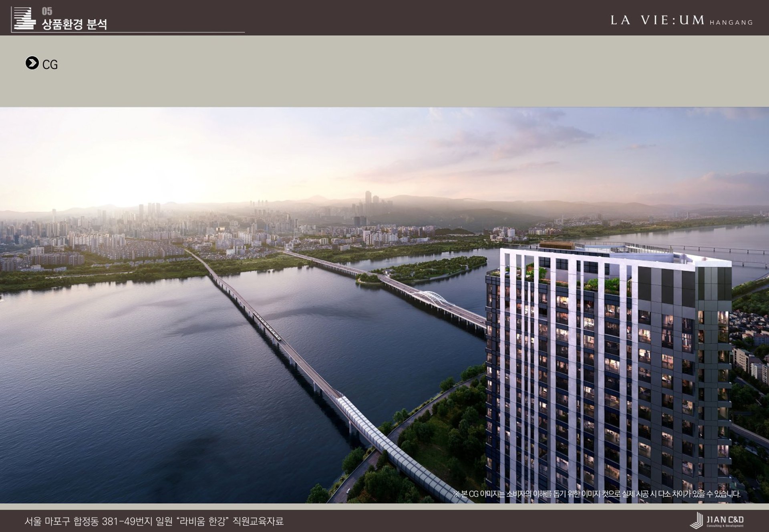Click the CG image disclaimer note text
The image size is (769, 532).
[x=597, y=494]
